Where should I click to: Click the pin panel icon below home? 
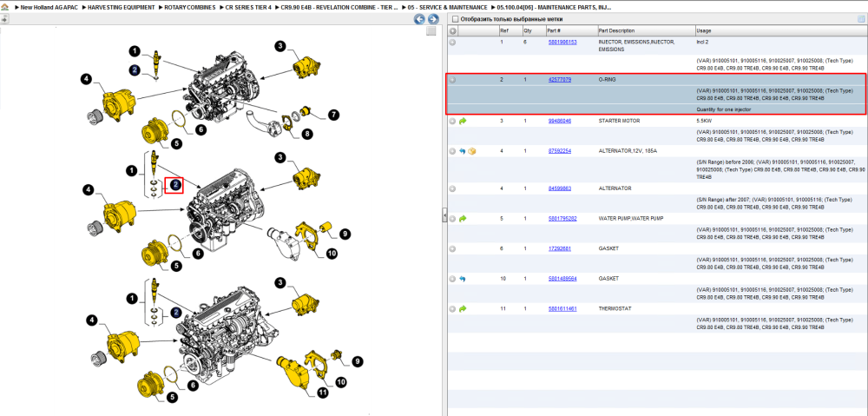pyautogui.click(x=4, y=19)
